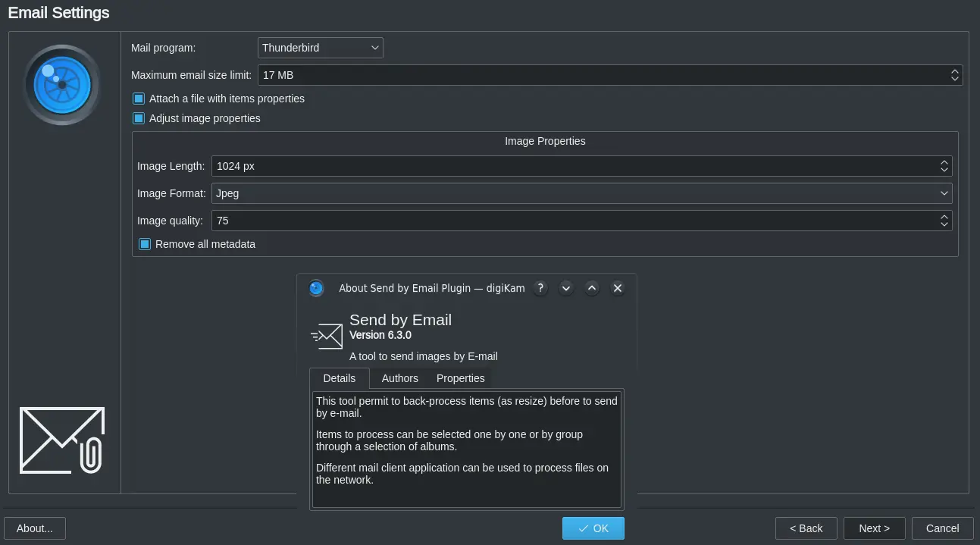The width and height of the screenshot is (980, 545).
Task: Toggle Adjust image properties
Action: pyautogui.click(x=138, y=118)
